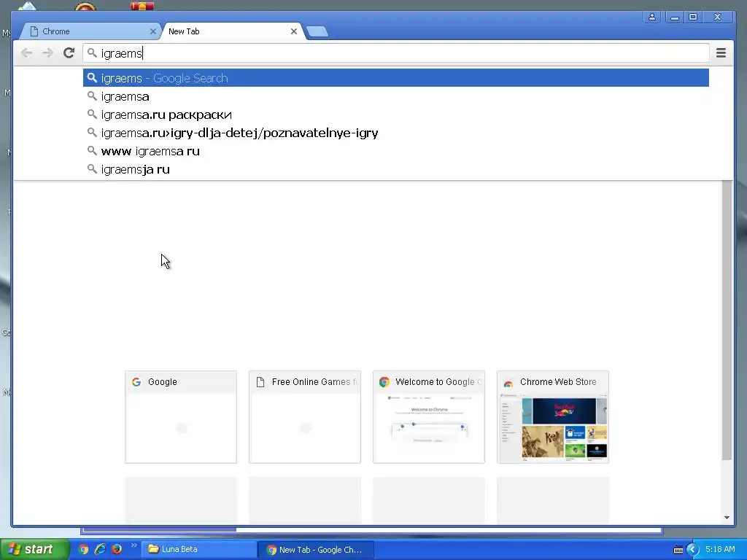Click the search icon in the address bar
This screenshot has height=560, width=747.
92,52
